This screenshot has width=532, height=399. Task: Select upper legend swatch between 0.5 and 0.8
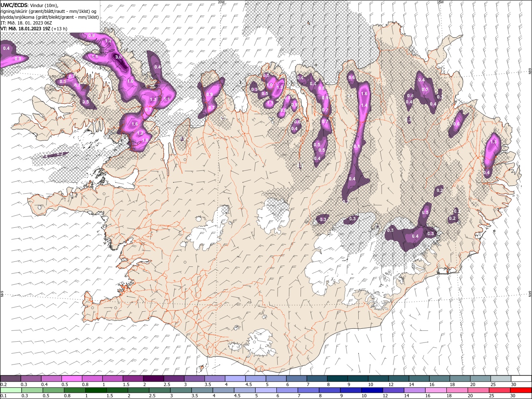[71, 379]
